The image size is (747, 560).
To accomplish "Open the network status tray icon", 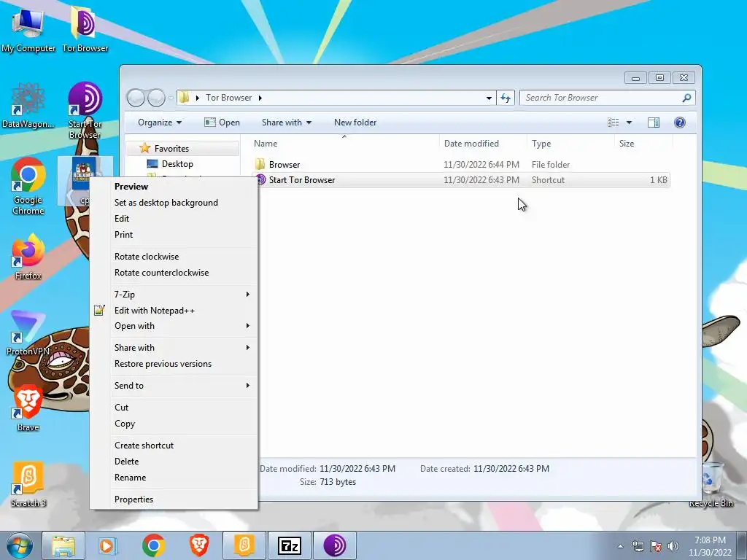I will tap(638, 546).
